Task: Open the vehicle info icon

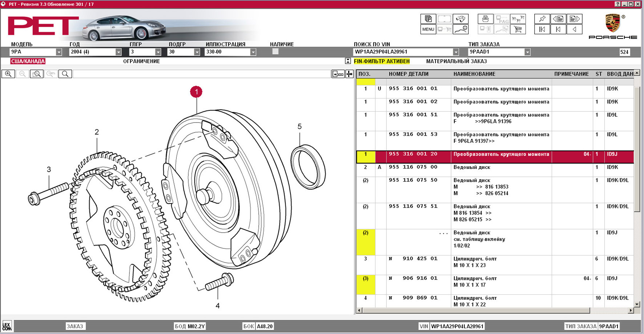Action: pos(460,29)
